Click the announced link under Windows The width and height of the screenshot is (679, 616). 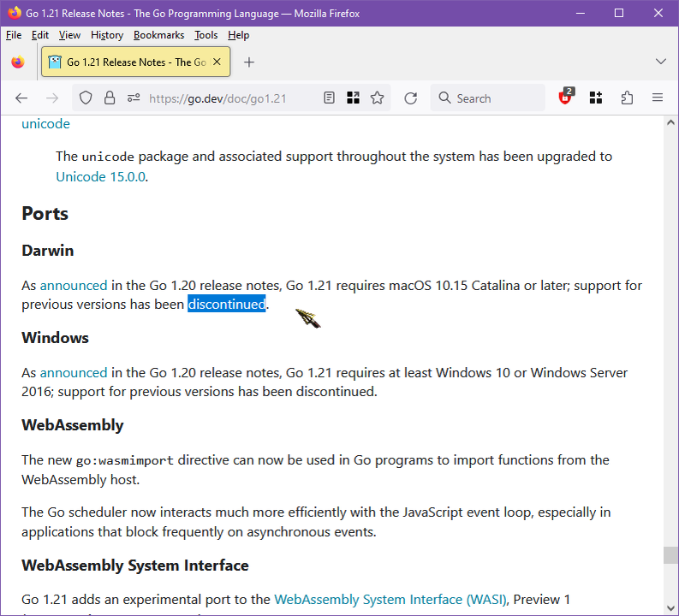coord(74,373)
